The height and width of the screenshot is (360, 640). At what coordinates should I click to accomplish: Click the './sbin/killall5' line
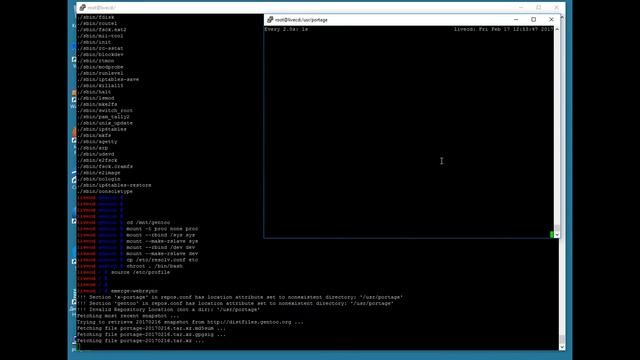coord(100,86)
